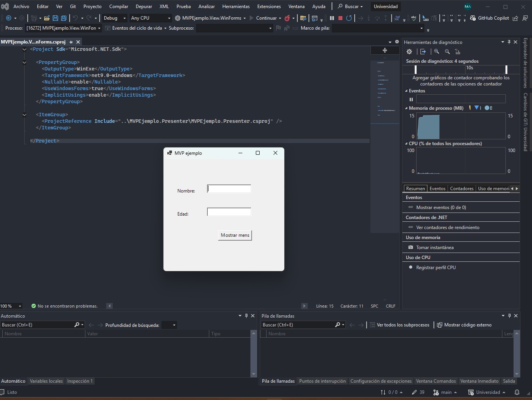Pin the Automático panel
The height and width of the screenshot is (400, 532).
click(247, 316)
